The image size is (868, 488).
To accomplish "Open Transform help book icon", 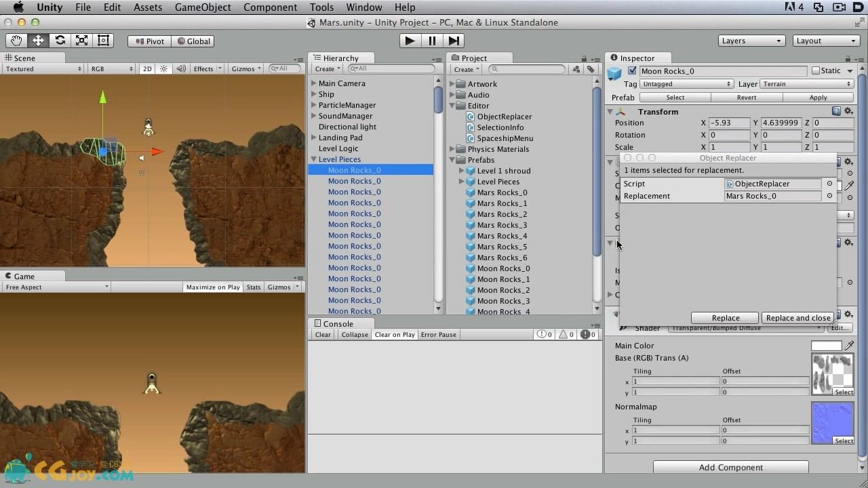I will point(837,111).
